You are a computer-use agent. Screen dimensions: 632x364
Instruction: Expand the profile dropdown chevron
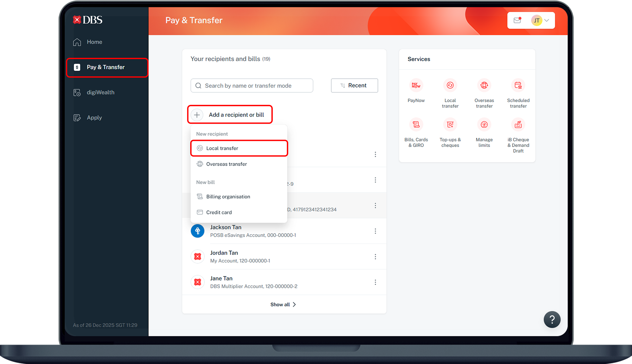547,21
